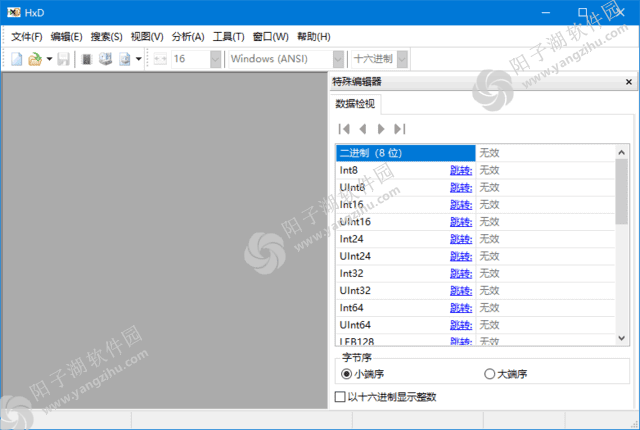Open the 视图(V) menu
Screen dimensions: 640x430
click(147, 37)
